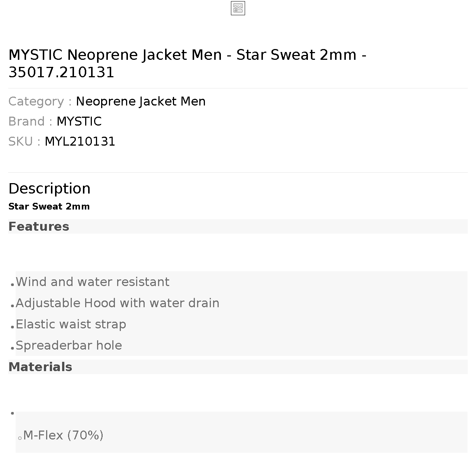The height and width of the screenshot is (461, 476).
Task: Select the Wind and water resistant item
Action: 92,282
